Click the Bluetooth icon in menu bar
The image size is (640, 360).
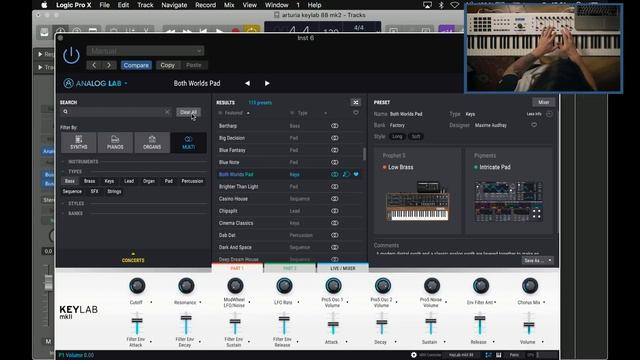441,5
